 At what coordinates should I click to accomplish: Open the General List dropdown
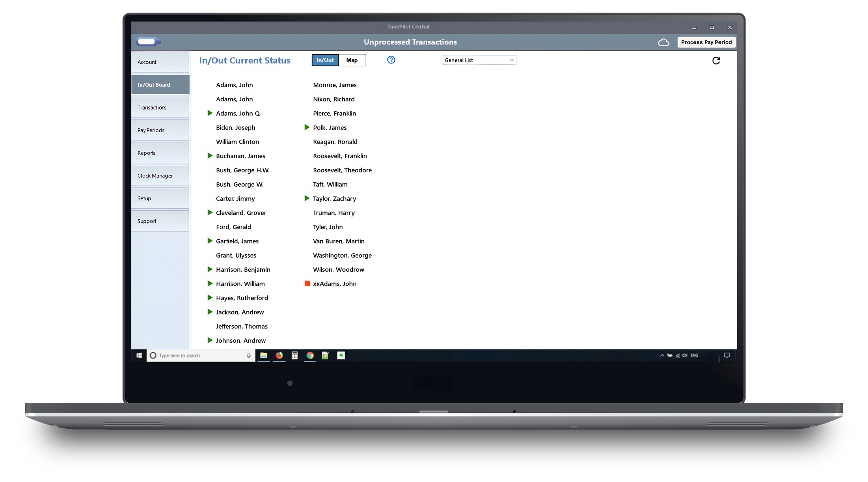pyautogui.click(x=479, y=60)
